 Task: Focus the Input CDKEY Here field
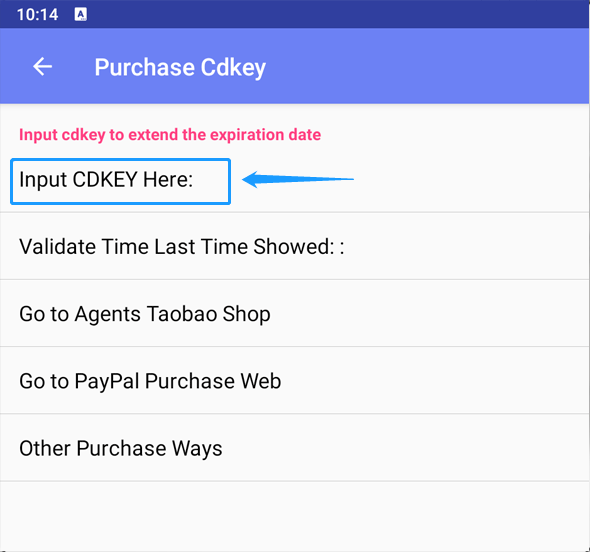tap(120, 181)
